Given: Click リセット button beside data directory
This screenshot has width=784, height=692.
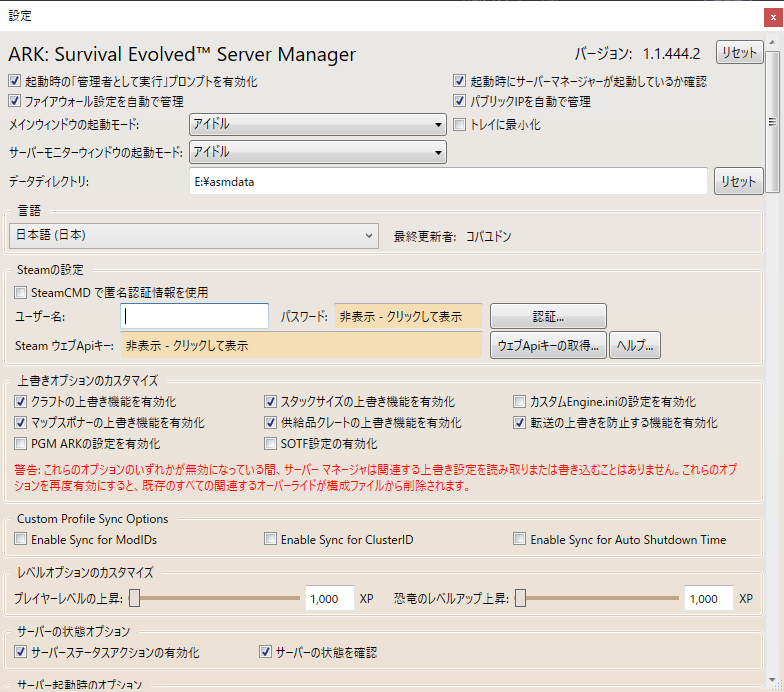Looking at the screenshot, I should (738, 181).
